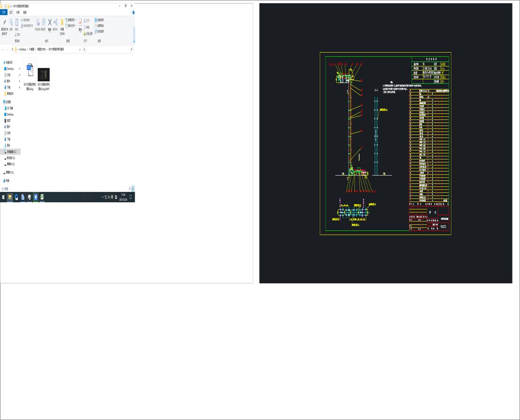
Task: Click the third breadcrumb folder in path
Action: pos(41,49)
